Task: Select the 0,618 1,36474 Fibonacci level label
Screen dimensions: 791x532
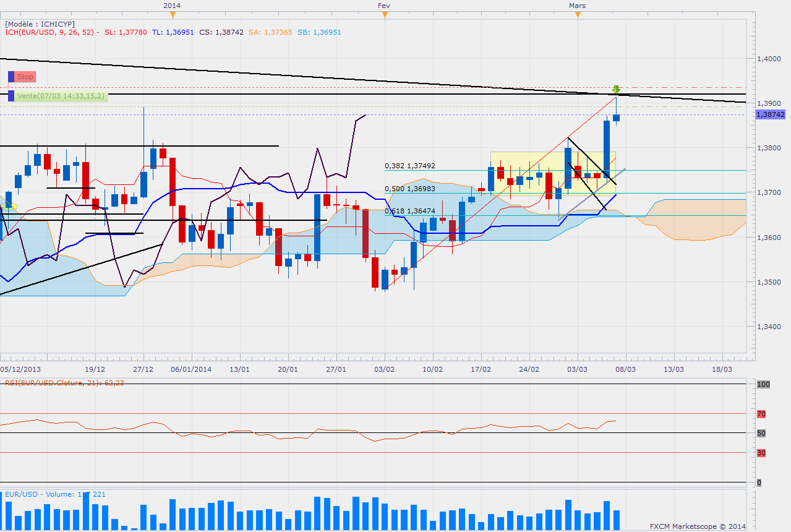Action: 410,211
